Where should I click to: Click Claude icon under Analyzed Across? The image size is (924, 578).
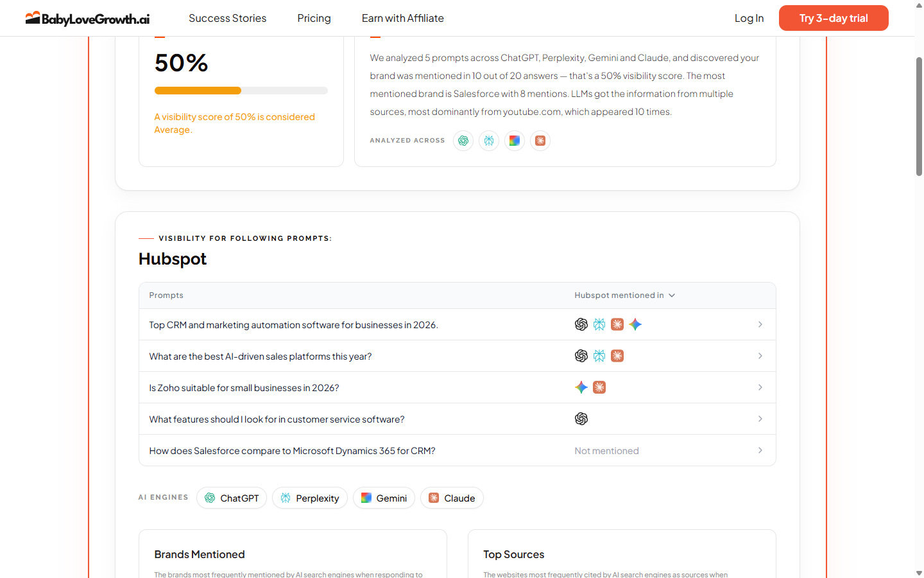pyautogui.click(x=540, y=141)
